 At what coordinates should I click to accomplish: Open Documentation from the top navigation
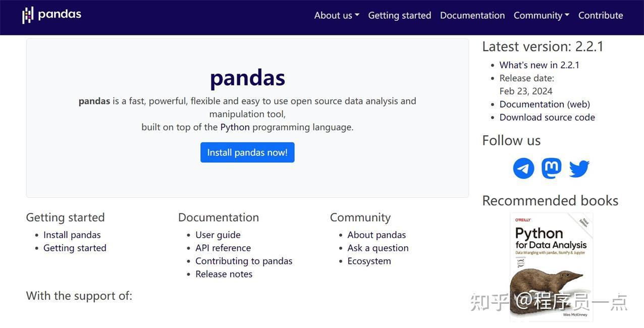tap(472, 15)
